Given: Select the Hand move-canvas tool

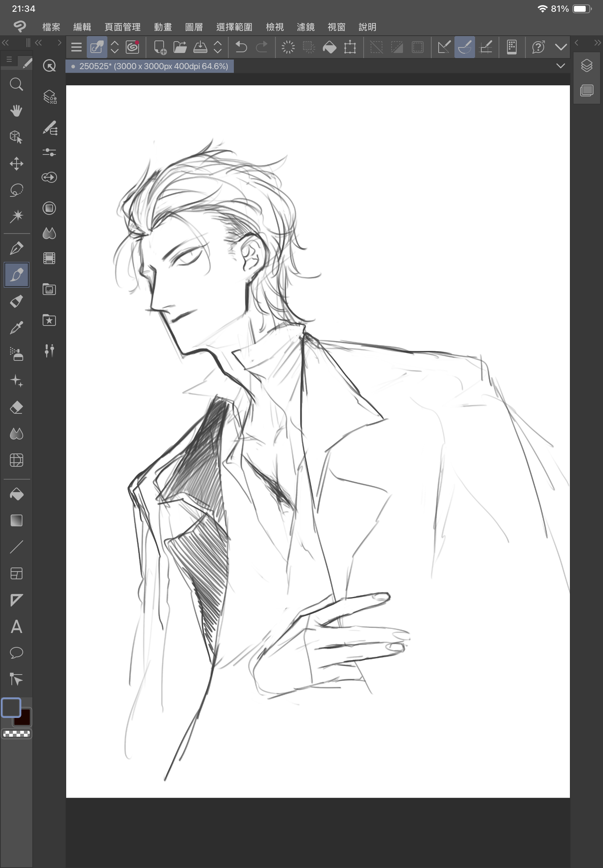Looking at the screenshot, I should (x=16, y=111).
